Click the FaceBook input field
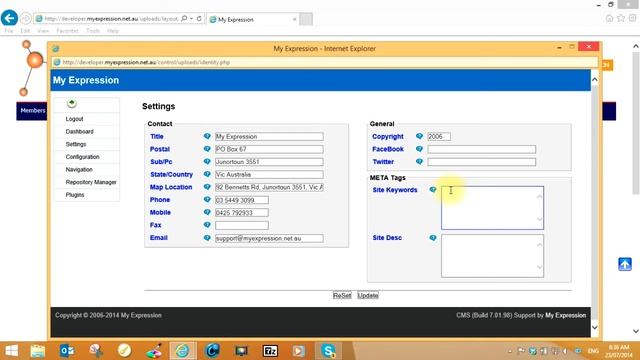Image resolution: width=640 pixels, height=360 pixels. (x=482, y=149)
